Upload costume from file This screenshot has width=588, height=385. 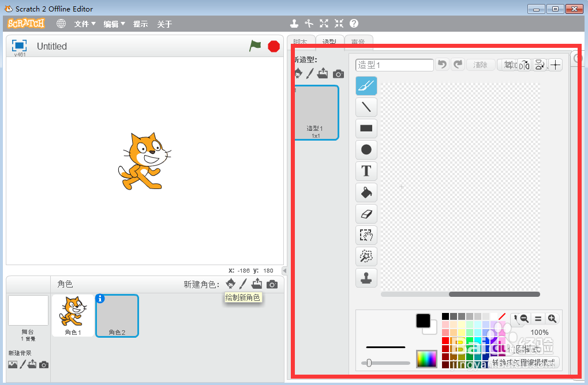click(x=323, y=73)
